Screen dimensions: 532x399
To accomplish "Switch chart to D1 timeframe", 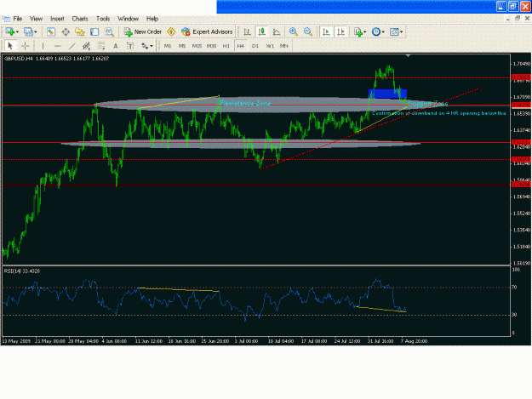I will (x=255, y=46).
